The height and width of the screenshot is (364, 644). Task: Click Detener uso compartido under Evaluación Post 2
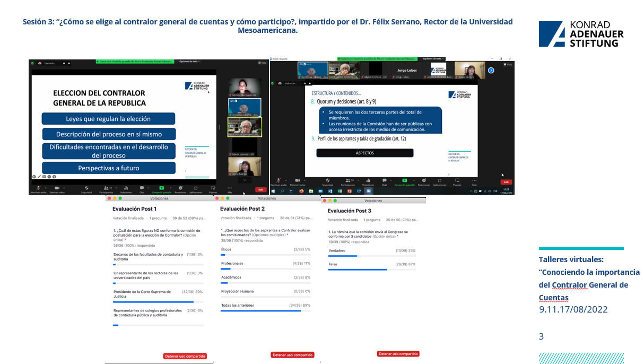(x=292, y=355)
